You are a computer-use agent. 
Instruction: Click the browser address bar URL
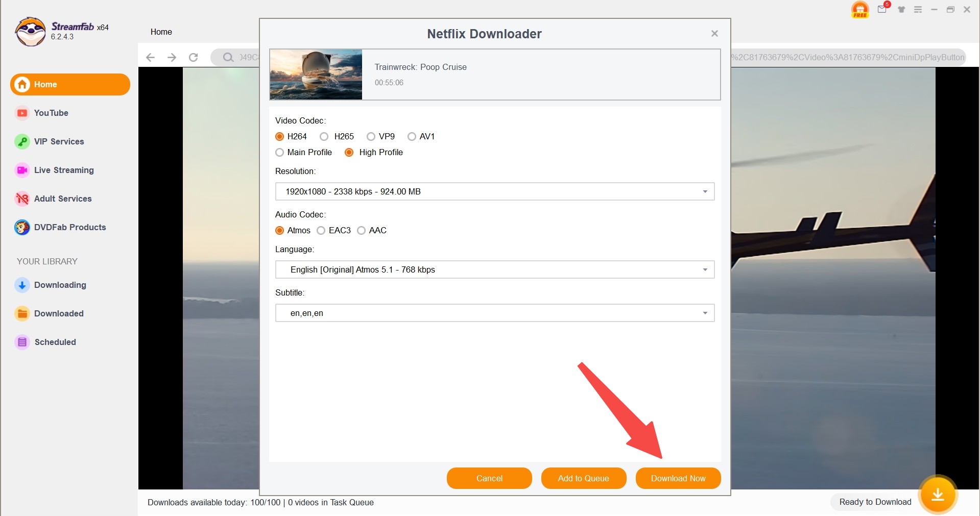pyautogui.click(x=848, y=57)
